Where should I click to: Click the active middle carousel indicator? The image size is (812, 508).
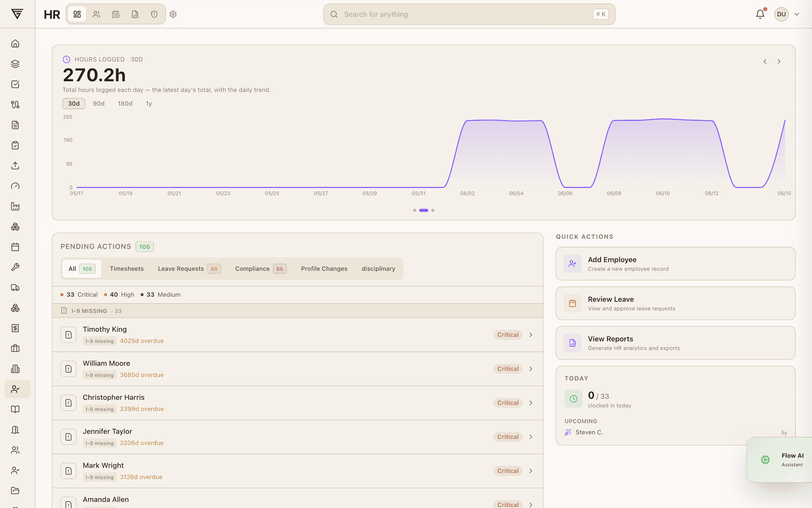point(424,210)
